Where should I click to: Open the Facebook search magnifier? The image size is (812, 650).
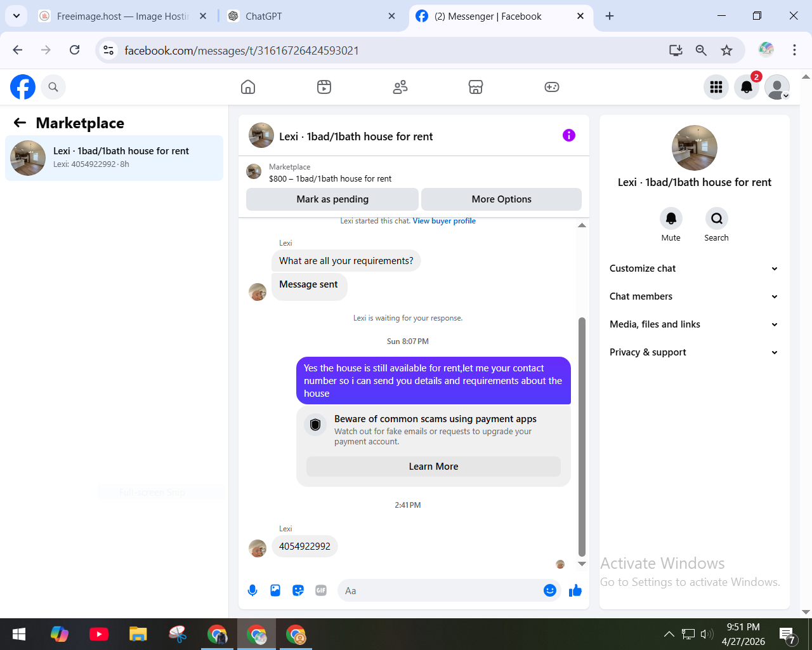(53, 87)
